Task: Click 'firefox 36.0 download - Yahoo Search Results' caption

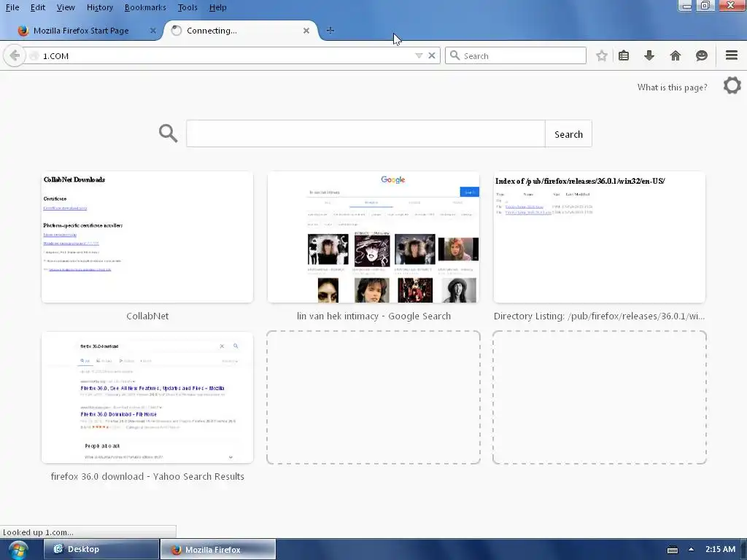Action: [147, 476]
